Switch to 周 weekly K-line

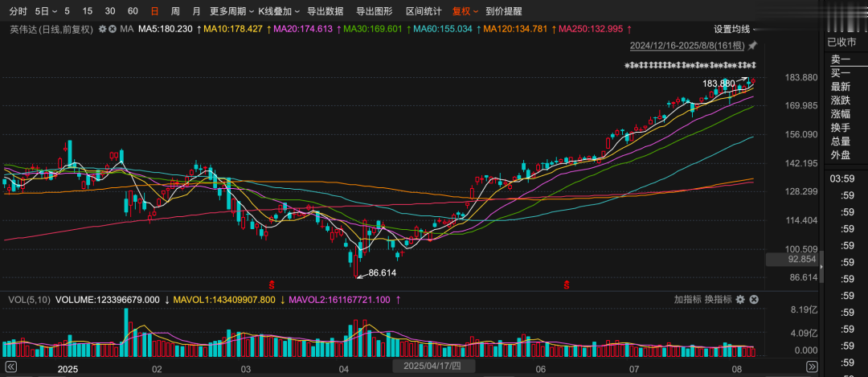pos(175,11)
